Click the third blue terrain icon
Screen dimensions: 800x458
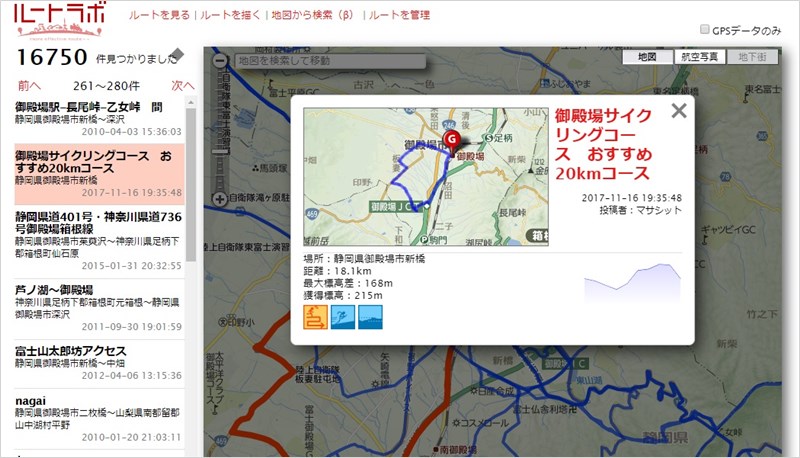[370, 317]
